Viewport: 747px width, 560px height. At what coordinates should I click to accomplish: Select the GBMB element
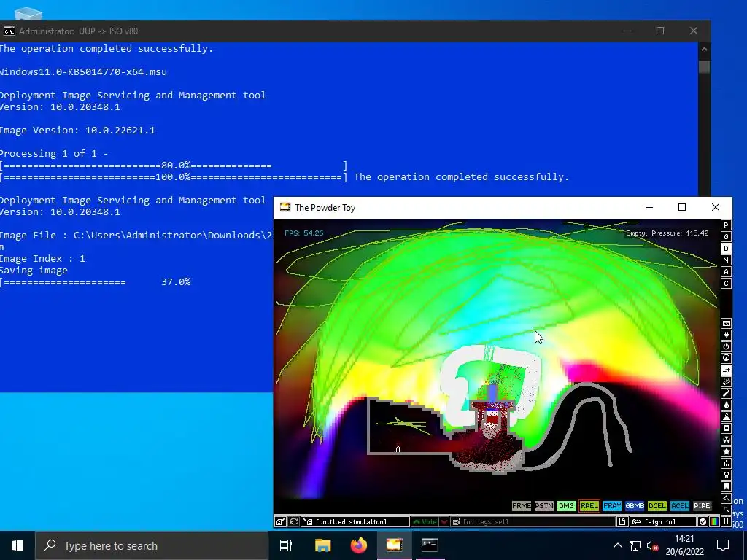[635, 506]
